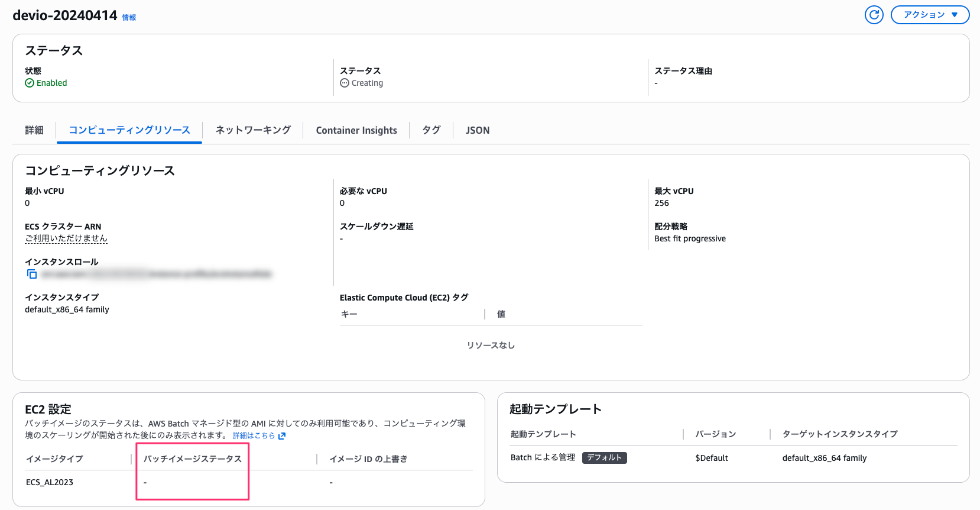Click the devio-20240414 page title
This screenshot has width=980, height=510.
pyautogui.click(x=65, y=15)
